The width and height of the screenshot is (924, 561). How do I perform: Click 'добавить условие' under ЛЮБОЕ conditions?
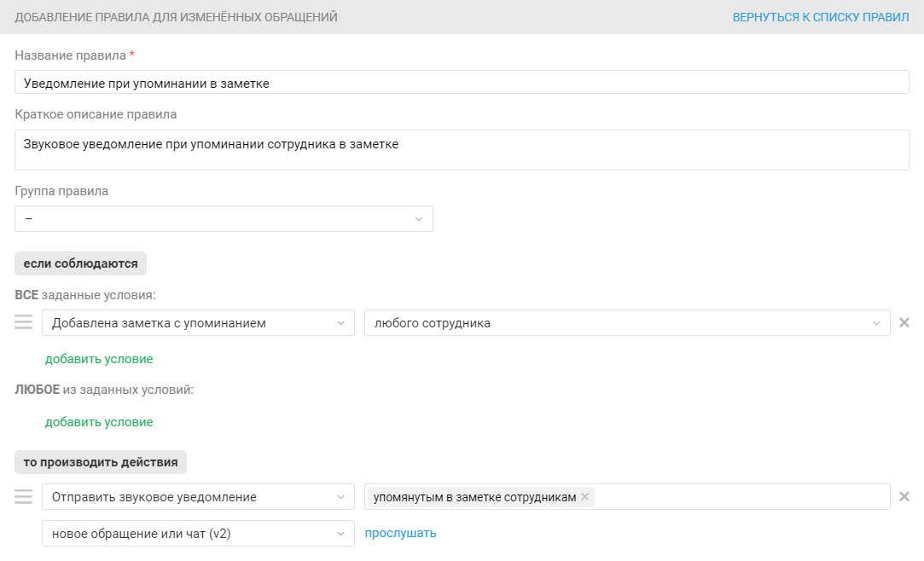[x=99, y=422]
